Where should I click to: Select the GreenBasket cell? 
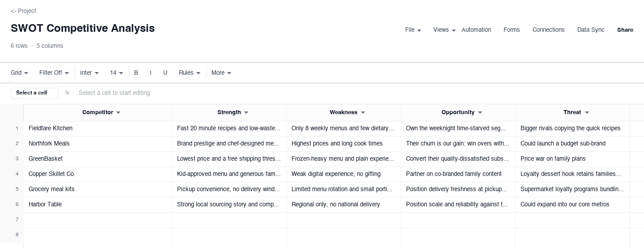tap(97, 159)
